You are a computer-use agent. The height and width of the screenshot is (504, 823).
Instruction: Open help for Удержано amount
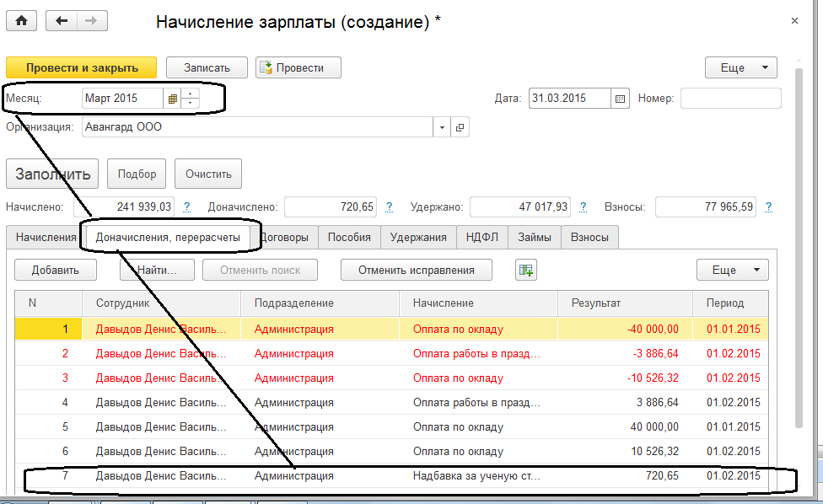(x=584, y=206)
